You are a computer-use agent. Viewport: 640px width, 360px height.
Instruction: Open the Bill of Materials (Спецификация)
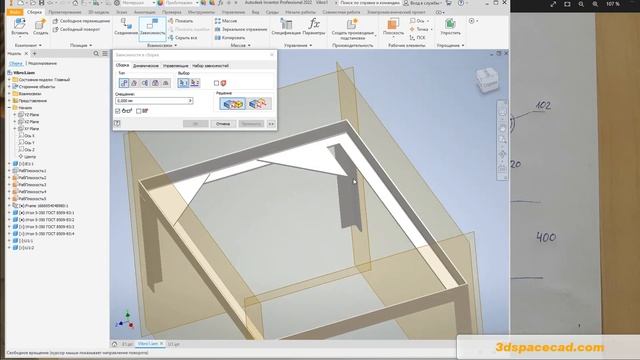coord(286,27)
